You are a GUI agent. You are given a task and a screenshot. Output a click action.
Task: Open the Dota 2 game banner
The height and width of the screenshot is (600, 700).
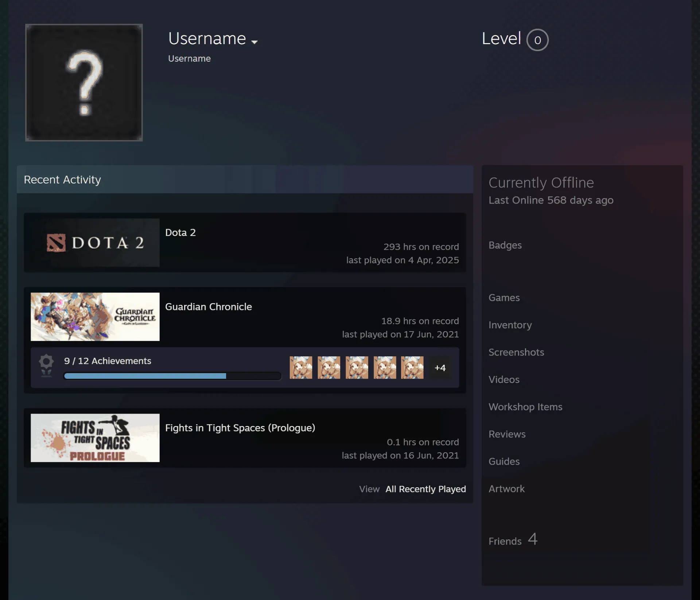95,243
